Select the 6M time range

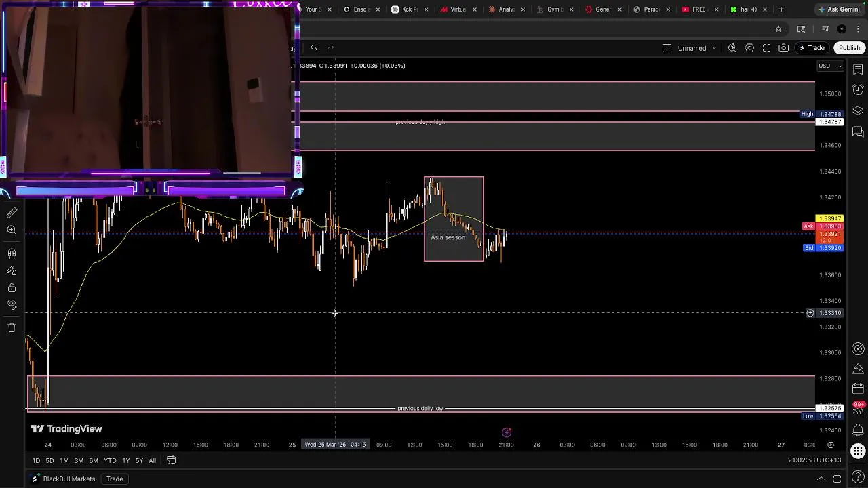tap(94, 460)
